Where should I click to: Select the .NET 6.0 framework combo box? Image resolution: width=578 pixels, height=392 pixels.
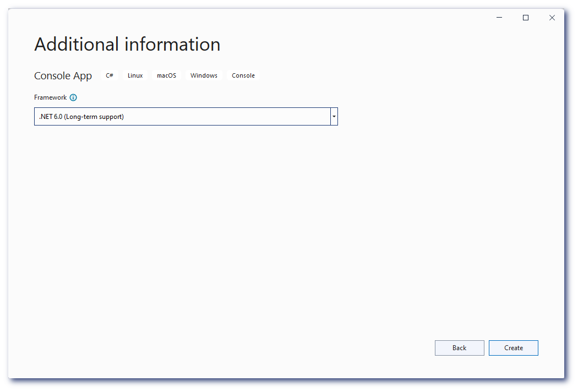(x=186, y=117)
